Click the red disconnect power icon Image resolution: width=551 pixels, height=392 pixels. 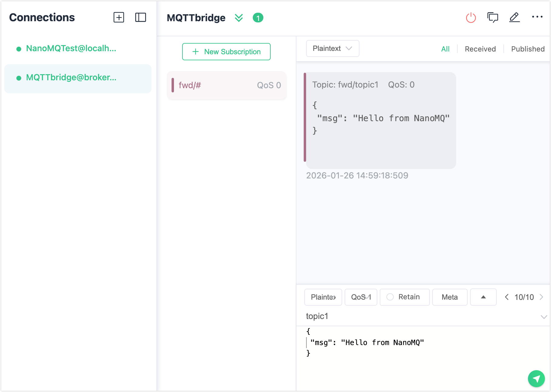coord(471,18)
